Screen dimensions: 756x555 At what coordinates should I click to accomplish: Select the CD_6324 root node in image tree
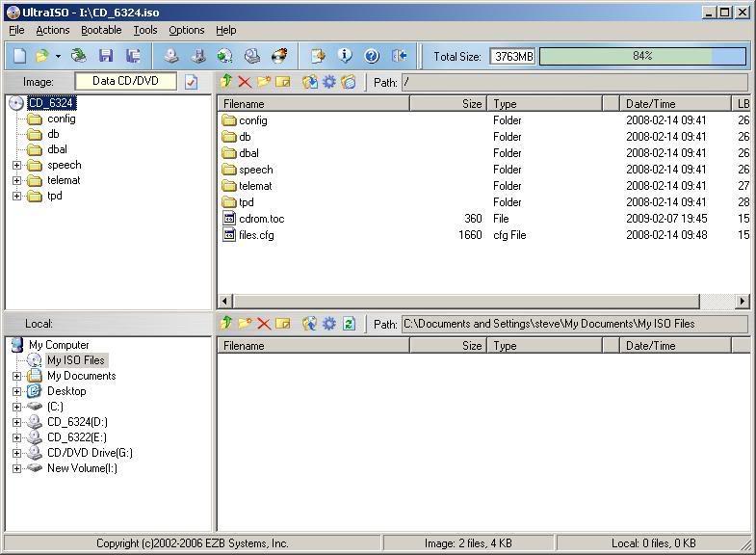tap(51, 103)
